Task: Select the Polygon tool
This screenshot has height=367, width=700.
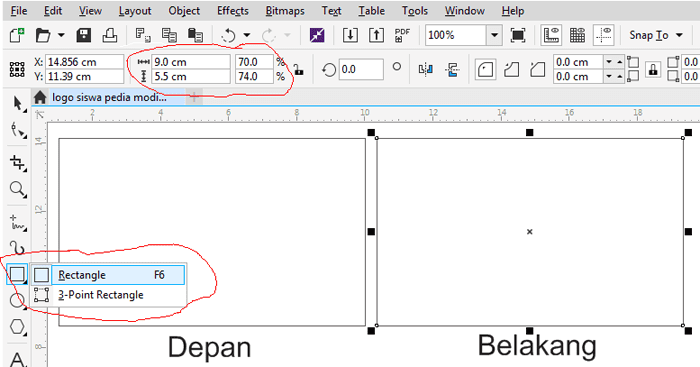Action: [18, 327]
